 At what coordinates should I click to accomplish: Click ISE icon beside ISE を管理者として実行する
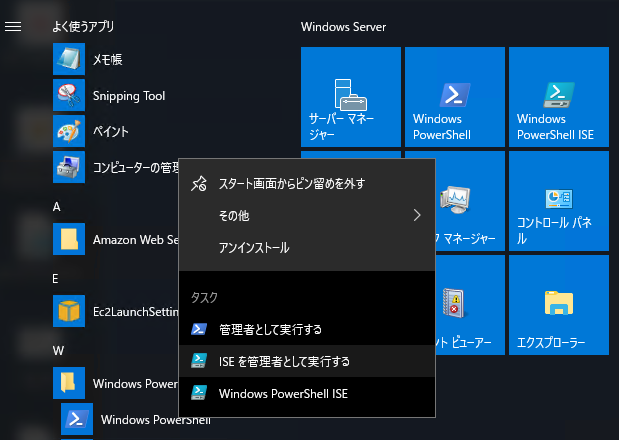point(199,361)
